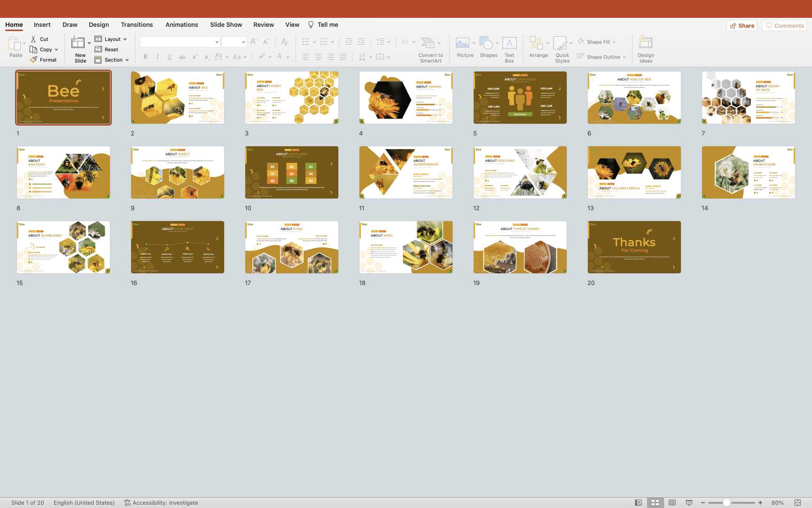
Task: Switch to Slide Sorter view
Action: (655, 502)
